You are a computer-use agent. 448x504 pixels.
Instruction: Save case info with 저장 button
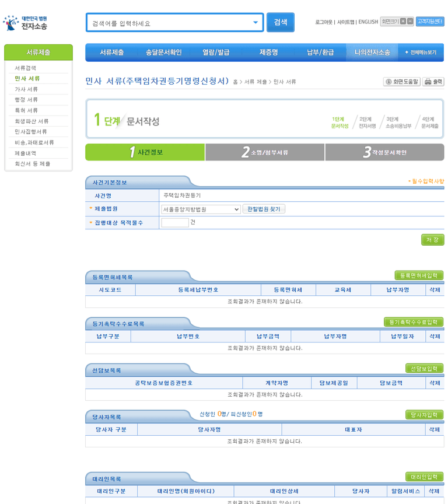432,240
